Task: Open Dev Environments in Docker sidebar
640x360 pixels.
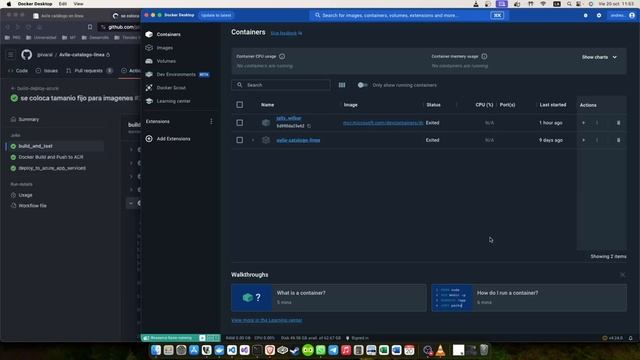Action: pyautogui.click(x=177, y=74)
